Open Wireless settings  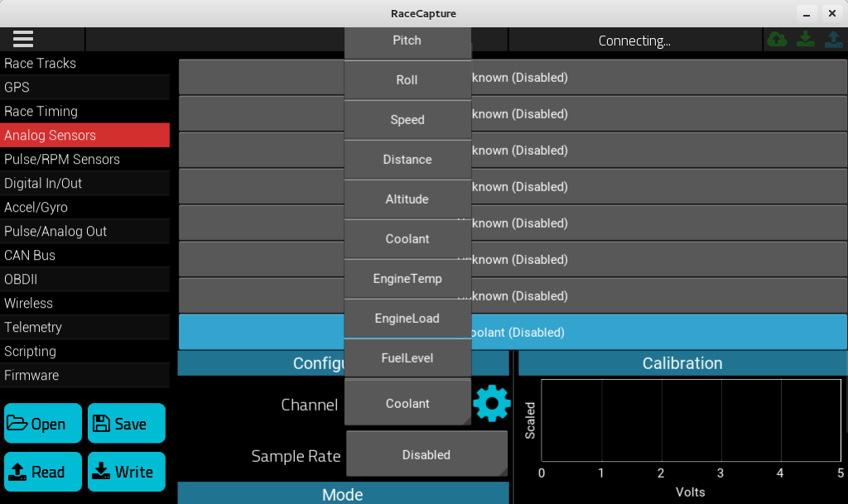(x=85, y=303)
